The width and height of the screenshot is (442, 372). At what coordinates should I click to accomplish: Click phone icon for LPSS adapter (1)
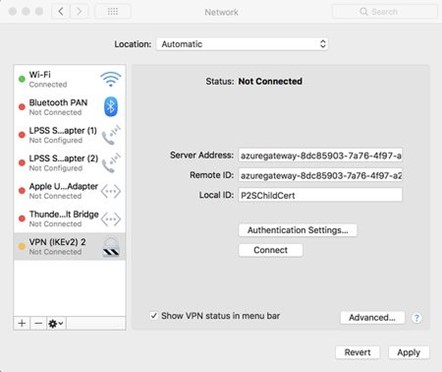click(111, 135)
